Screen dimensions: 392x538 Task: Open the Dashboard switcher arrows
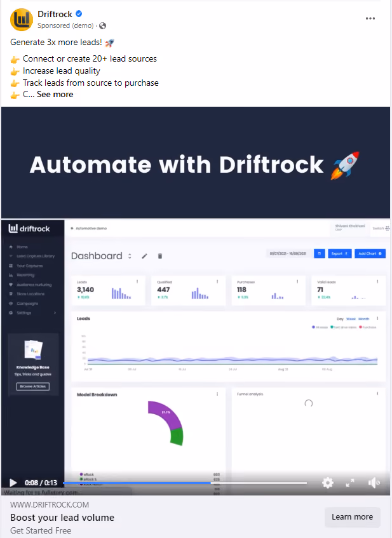pyautogui.click(x=130, y=256)
